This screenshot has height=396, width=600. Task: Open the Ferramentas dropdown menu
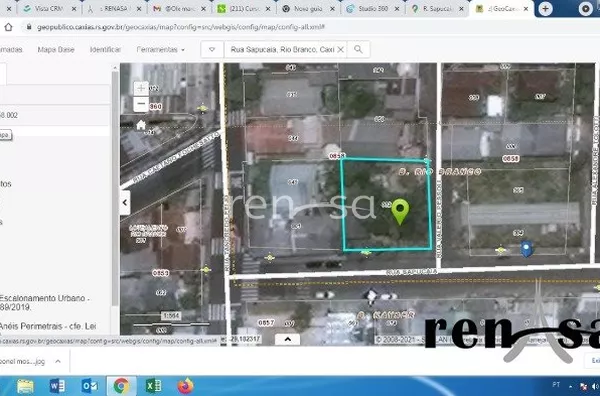(160, 49)
